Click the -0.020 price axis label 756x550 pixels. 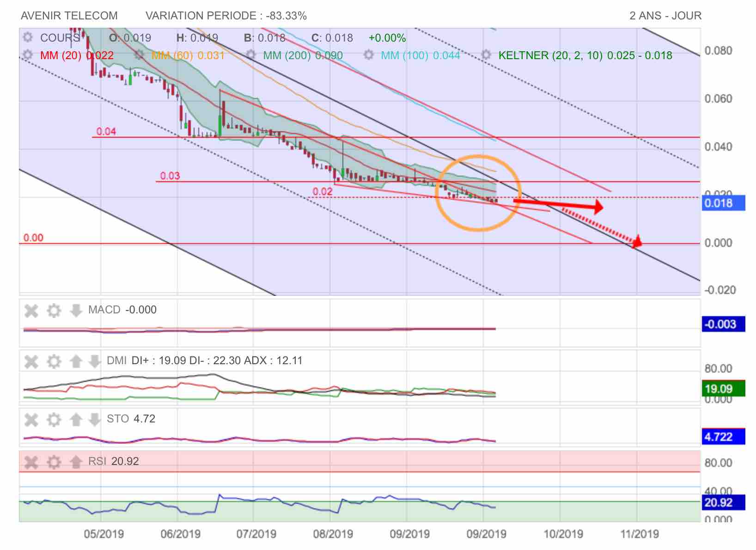[x=720, y=290]
